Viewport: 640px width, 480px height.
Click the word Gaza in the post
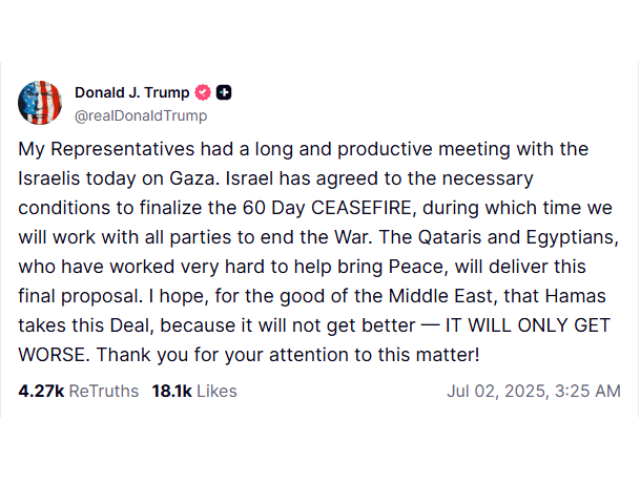click(193, 178)
